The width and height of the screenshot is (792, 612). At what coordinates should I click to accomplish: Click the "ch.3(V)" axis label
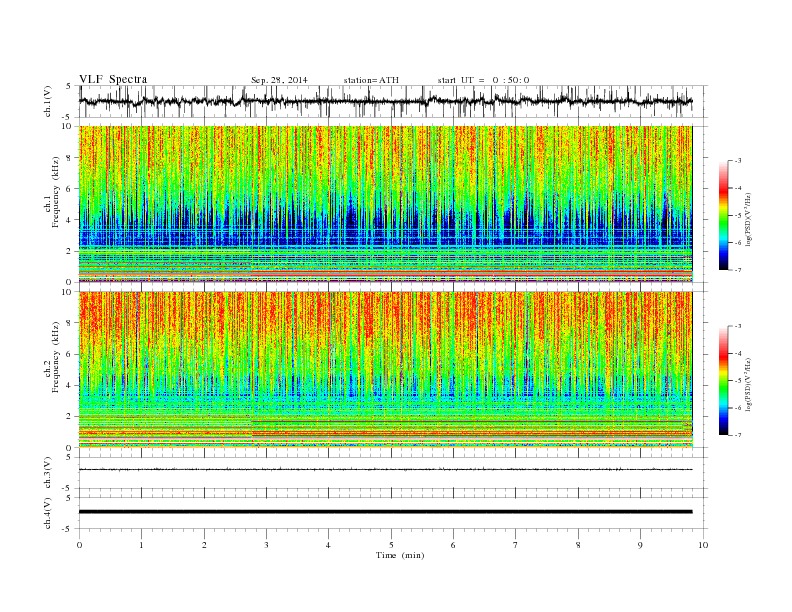pyautogui.click(x=48, y=473)
